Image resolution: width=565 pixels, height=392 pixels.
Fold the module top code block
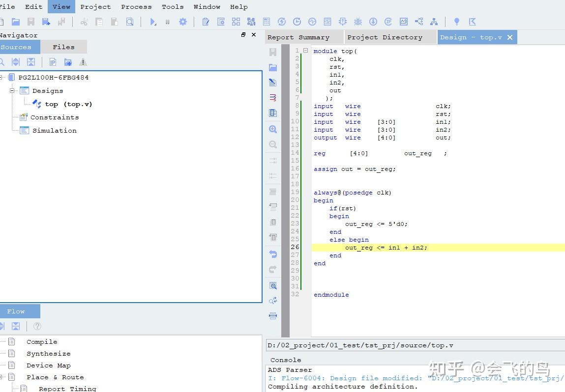tap(305, 51)
